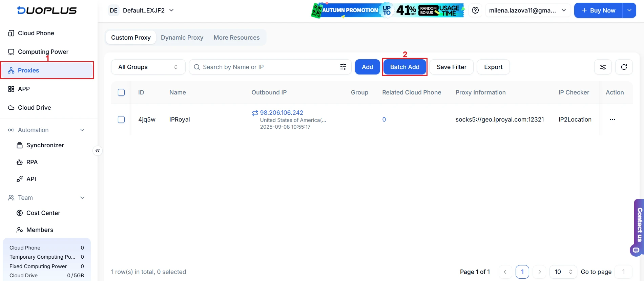Open Cloud Drive in the sidebar
644x281 pixels.
click(x=34, y=108)
